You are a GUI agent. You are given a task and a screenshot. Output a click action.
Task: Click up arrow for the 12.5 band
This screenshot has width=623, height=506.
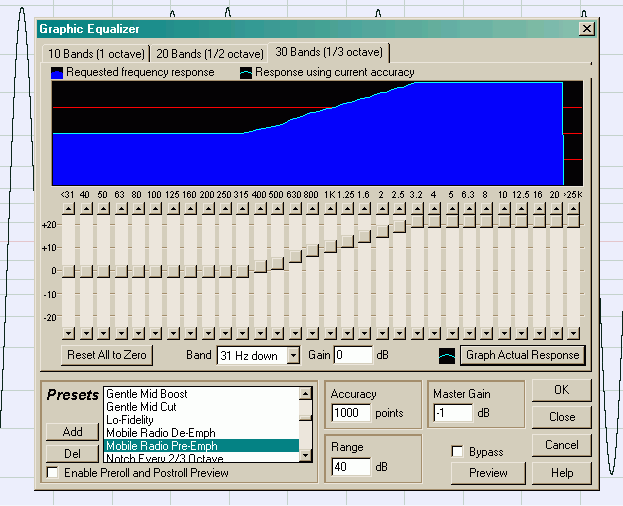(x=522, y=209)
